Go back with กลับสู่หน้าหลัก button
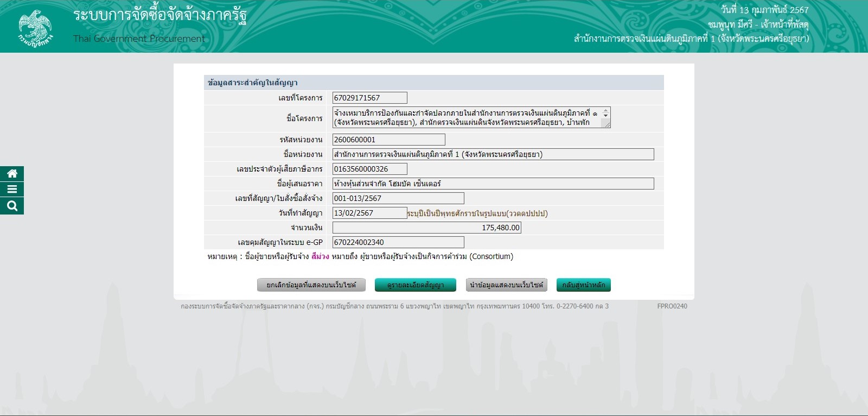Screen dimensions: 868x416 pyautogui.click(x=583, y=285)
